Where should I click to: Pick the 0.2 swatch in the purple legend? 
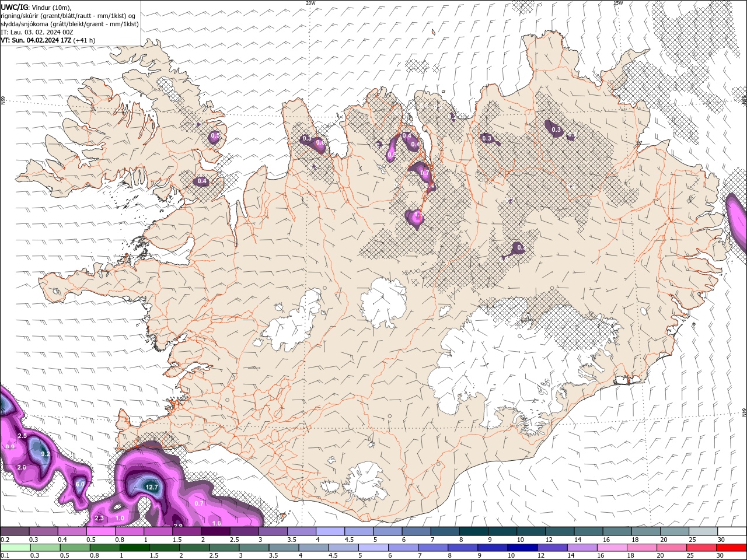(x=15, y=531)
